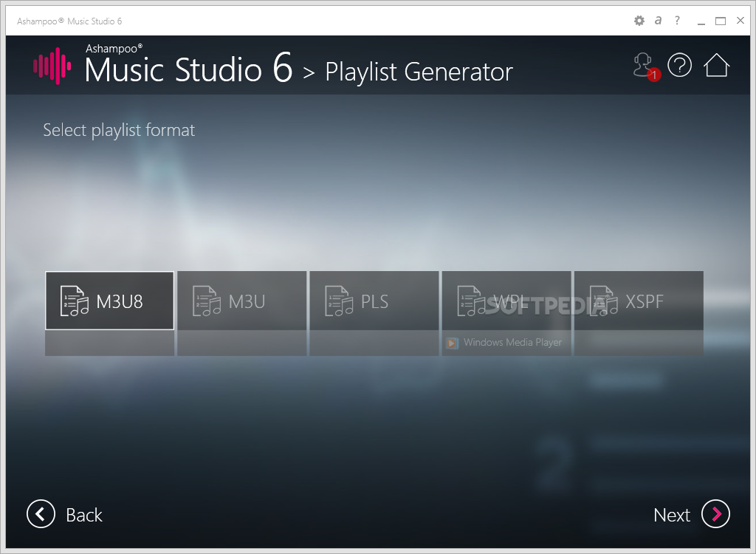Click the small question mark in title bar
Viewport: 756px width, 554px height.
pyautogui.click(x=677, y=20)
